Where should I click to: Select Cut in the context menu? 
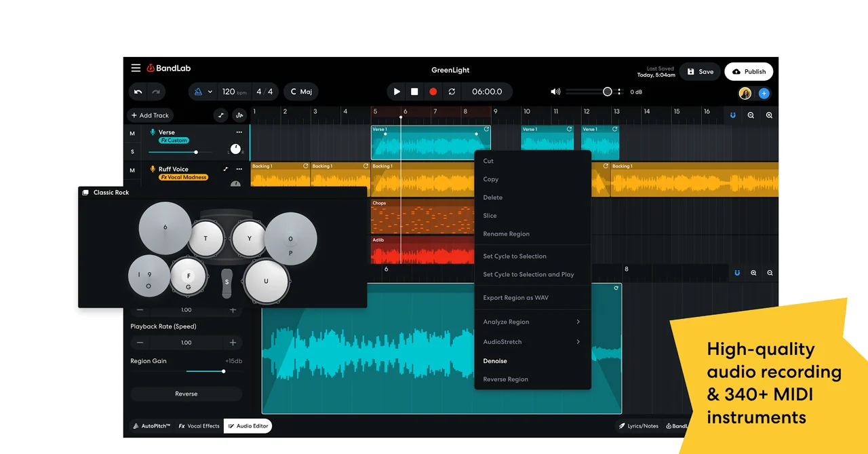(x=532, y=161)
